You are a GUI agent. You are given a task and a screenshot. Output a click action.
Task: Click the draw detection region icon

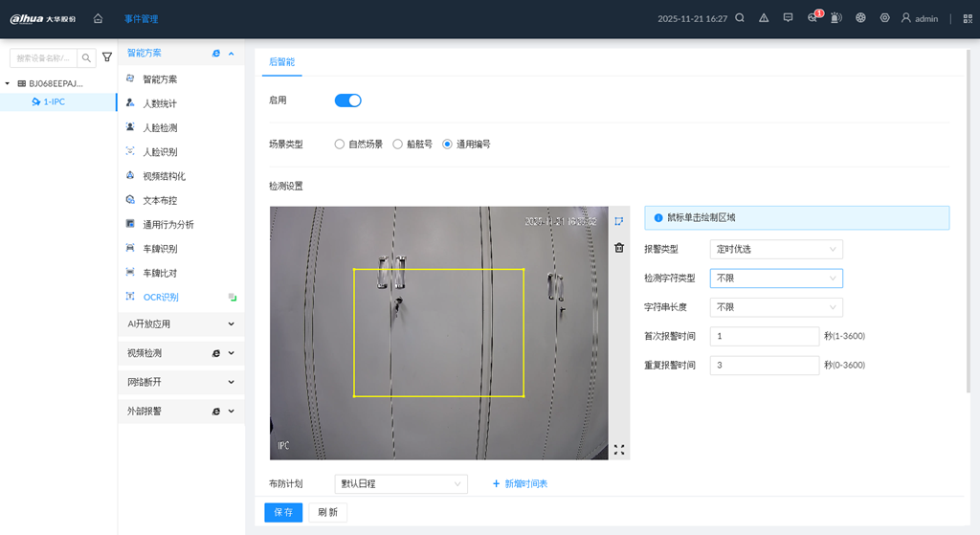point(619,221)
